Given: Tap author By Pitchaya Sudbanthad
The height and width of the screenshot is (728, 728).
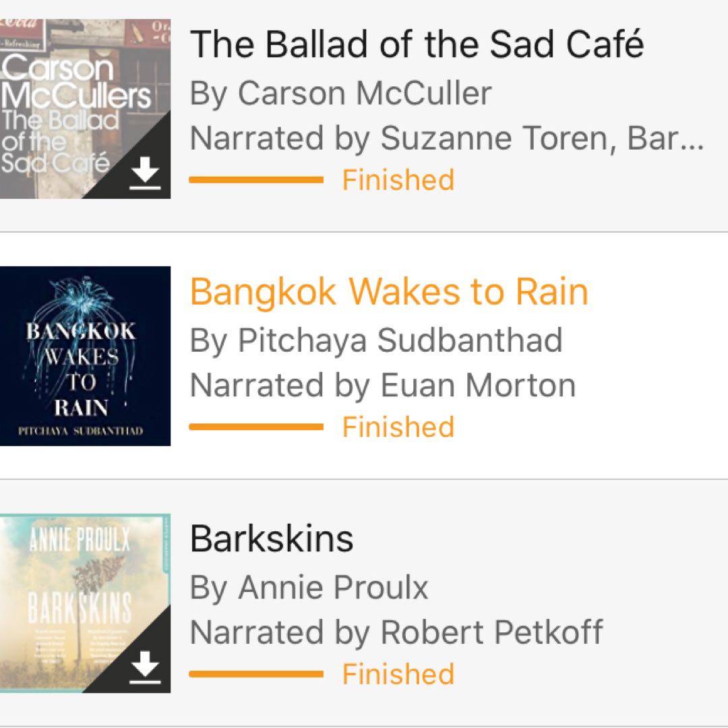Looking at the screenshot, I should pos(376,340).
